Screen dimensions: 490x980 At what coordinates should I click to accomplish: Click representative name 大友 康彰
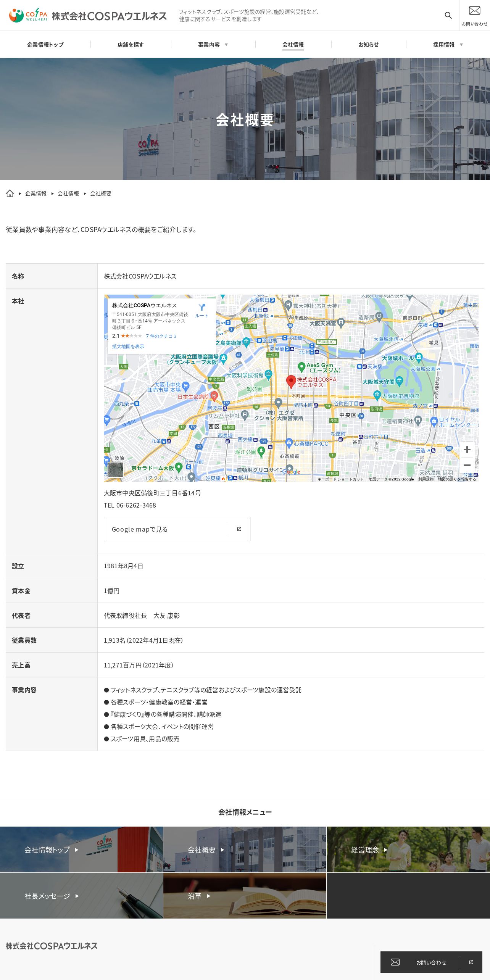166,616
